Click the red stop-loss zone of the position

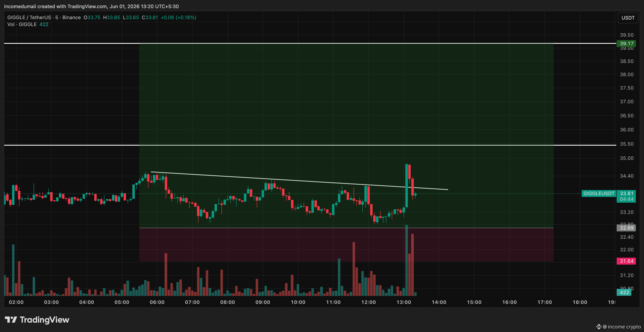point(346,245)
